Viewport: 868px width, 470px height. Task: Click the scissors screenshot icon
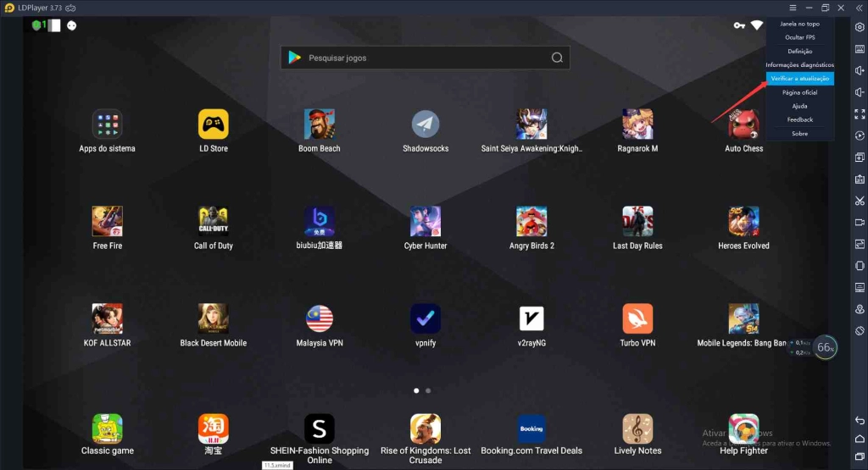click(860, 201)
